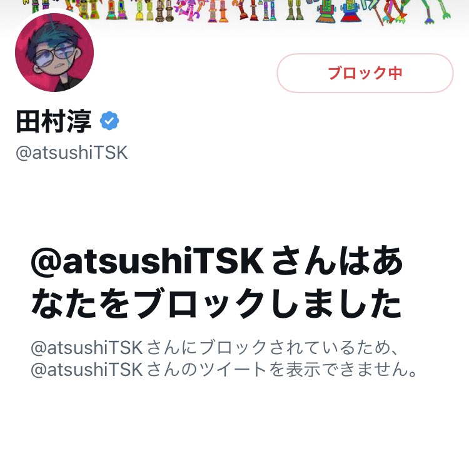469x476 pixels.
Task: Tap the bold heading text さんはあ
Action: click(x=338, y=261)
